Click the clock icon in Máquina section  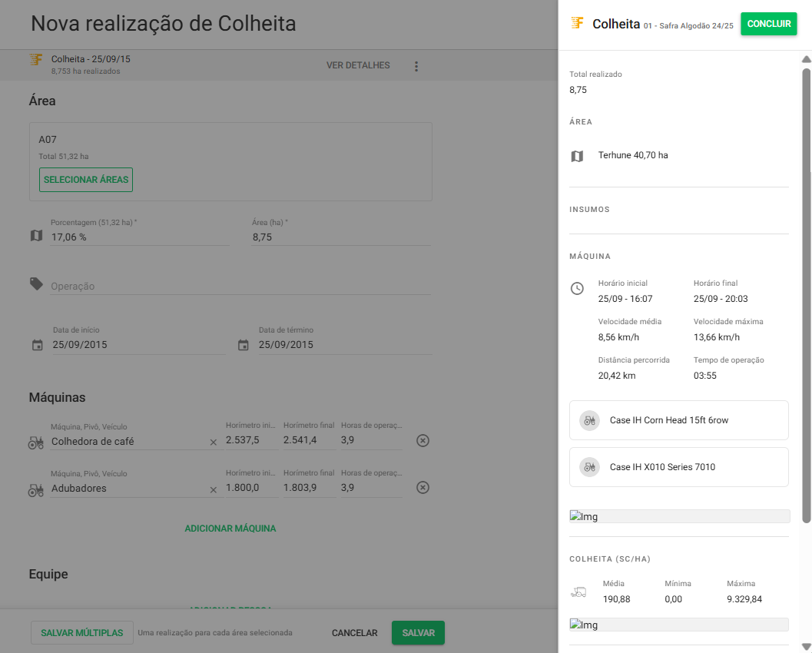(577, 289)
